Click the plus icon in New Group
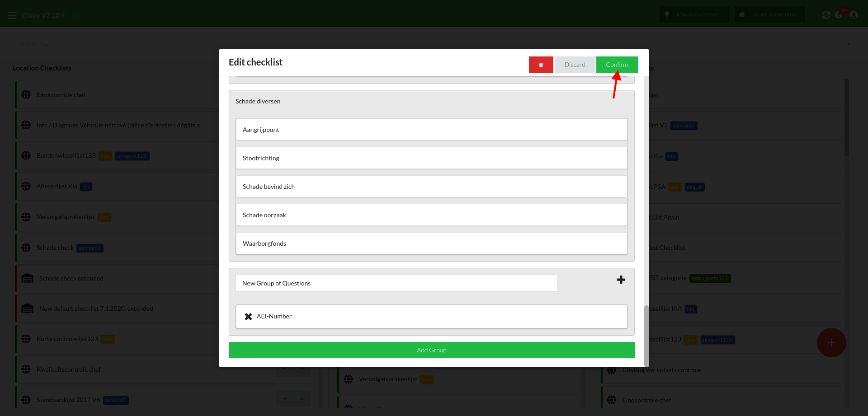Image resolution: width=868 pixels, height=416 pixels. tap(621, 280)
